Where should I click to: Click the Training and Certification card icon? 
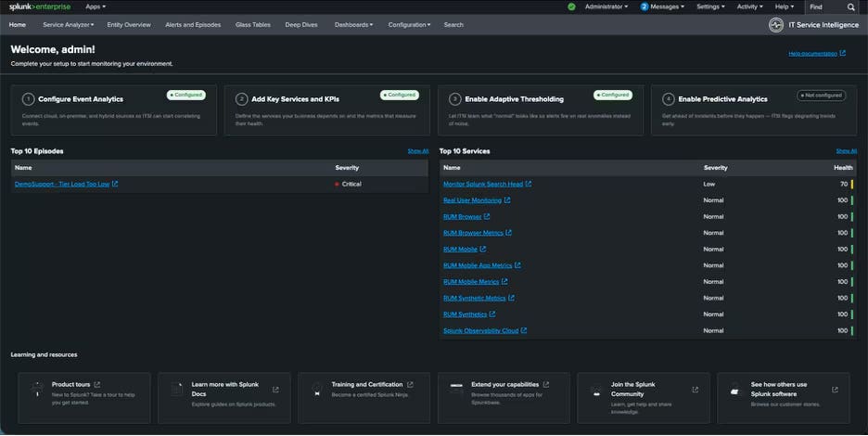[317, 389]
